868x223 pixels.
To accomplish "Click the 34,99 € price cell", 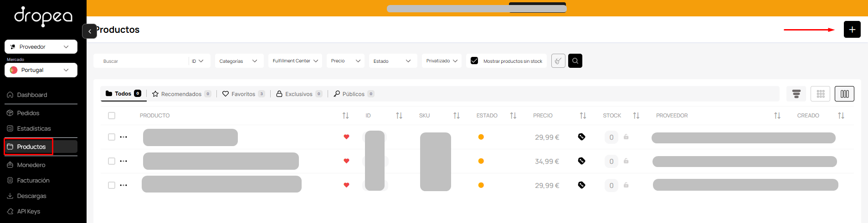I will pos(547,161).
